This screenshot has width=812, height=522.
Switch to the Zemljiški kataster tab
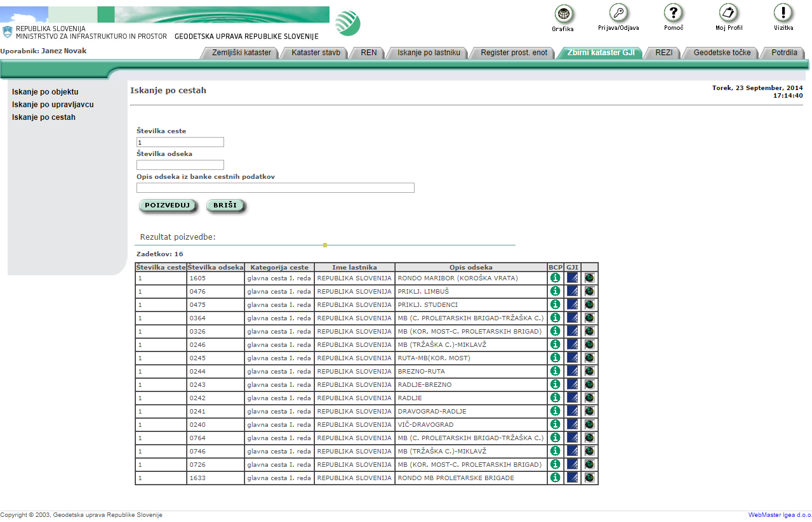[241, 53]
